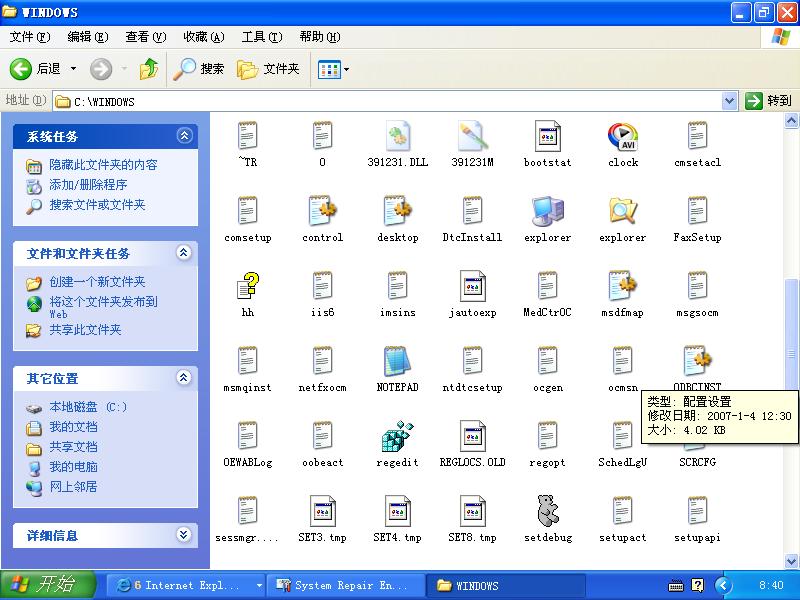The image size is (800, 600).
Task: Open the 帮助(H) menu
Action: pos(320,37)
